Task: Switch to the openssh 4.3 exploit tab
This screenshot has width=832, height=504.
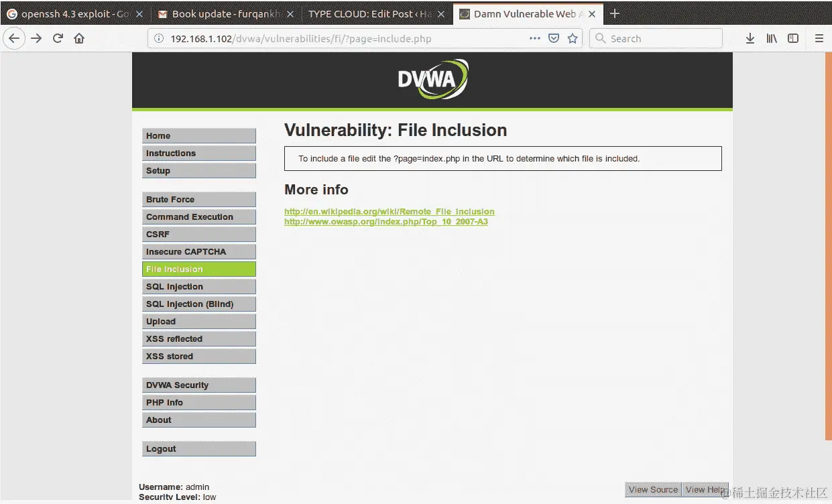Action: point(75,13)
